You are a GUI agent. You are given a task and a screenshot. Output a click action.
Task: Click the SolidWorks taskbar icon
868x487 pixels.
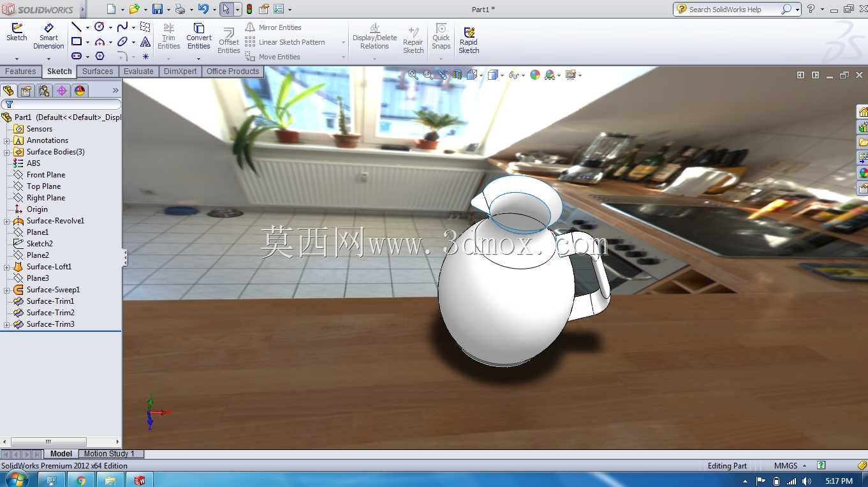140,480
